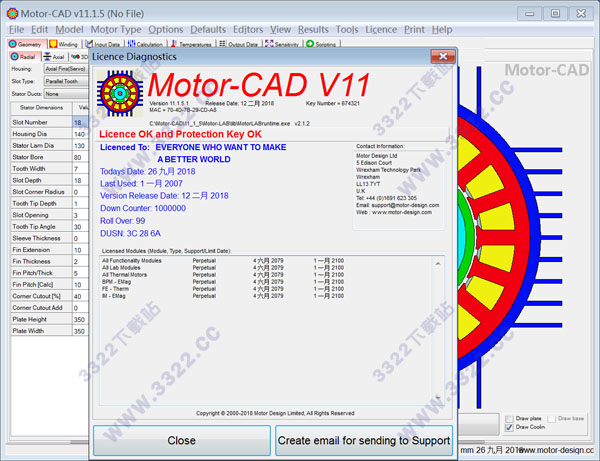Open the Slot Type dropdown

[x=66, y=81]
